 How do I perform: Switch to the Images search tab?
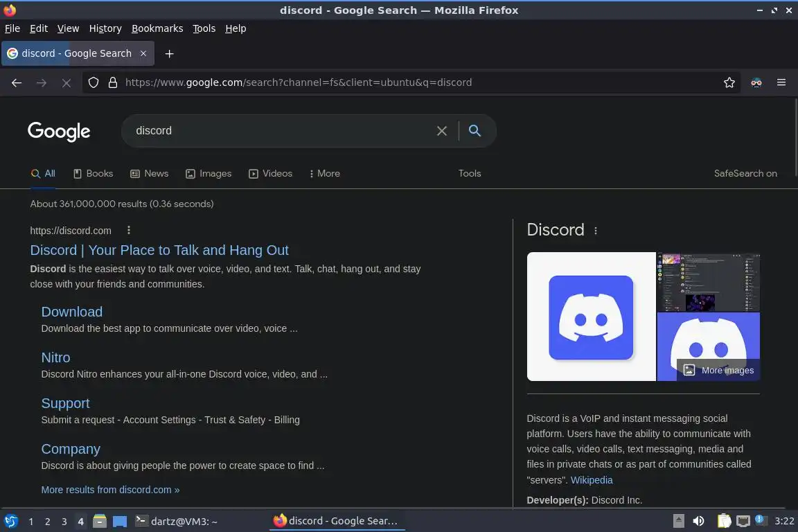click(x=209, y=174)
